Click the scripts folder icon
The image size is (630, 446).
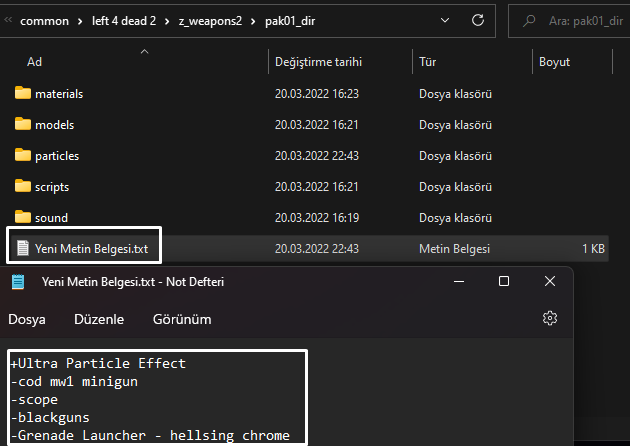24,187
